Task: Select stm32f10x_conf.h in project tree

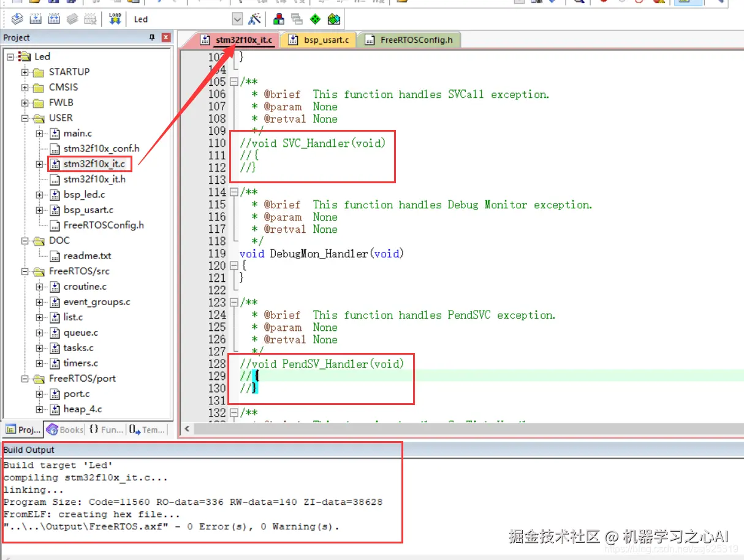Action: [101, 148]
